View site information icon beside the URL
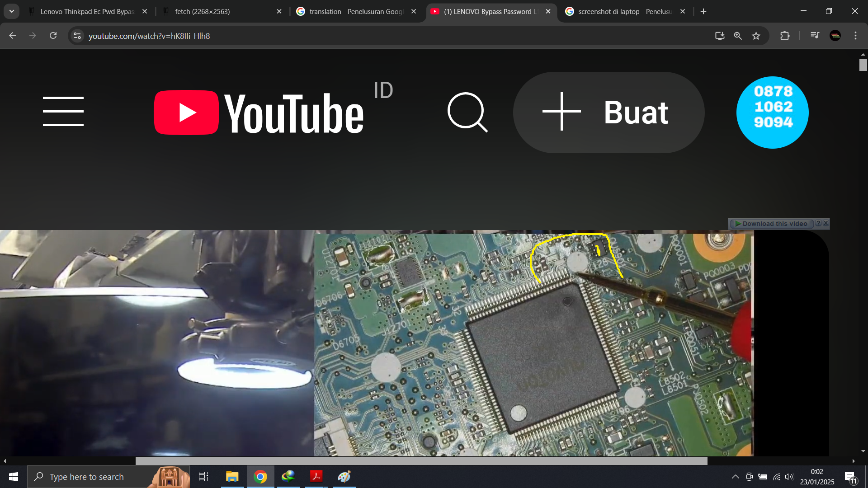 click(x=77, y=36)
